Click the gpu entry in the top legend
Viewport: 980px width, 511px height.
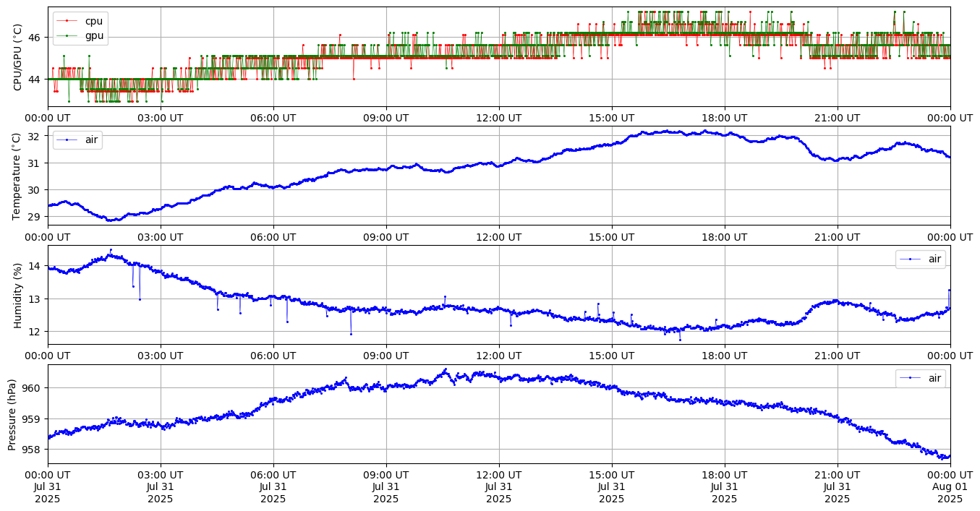(x=80, y=35)
